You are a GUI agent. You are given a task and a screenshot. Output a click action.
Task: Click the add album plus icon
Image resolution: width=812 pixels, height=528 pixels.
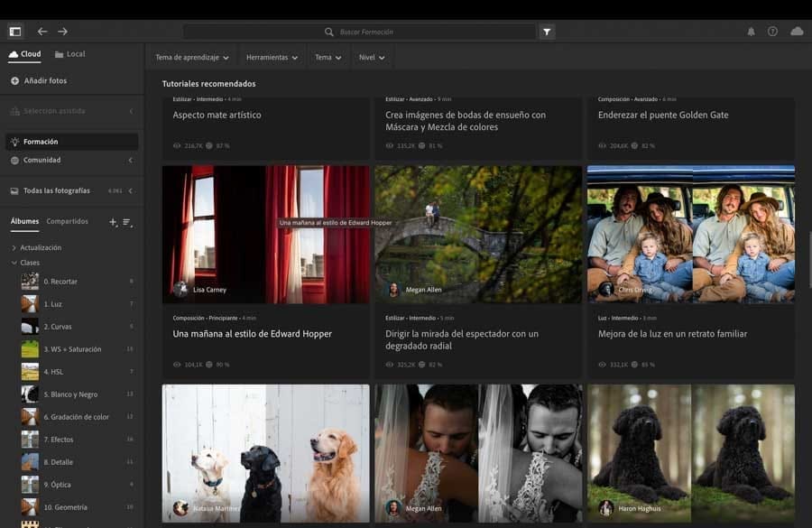113,221
